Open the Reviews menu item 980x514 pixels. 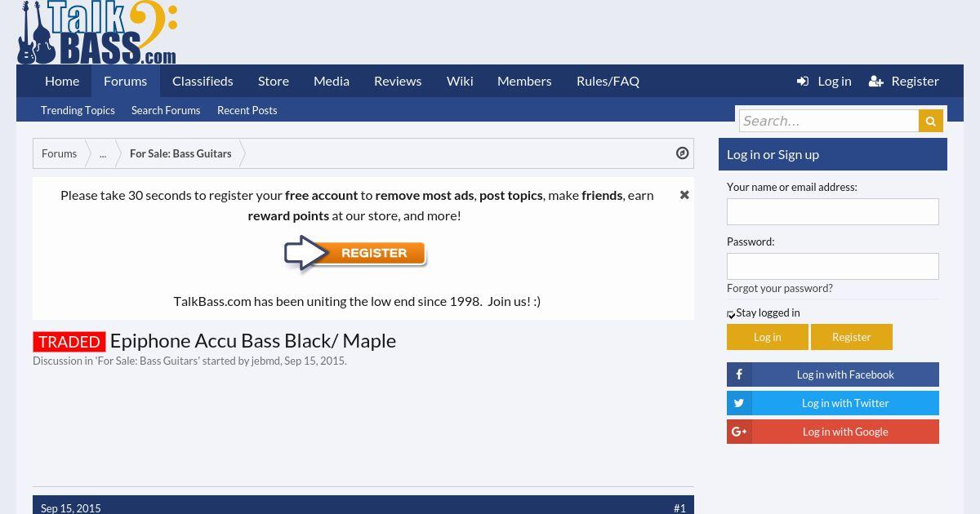398,81
